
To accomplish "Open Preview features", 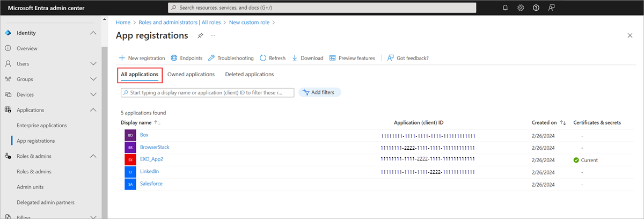I will pos(352,58).
